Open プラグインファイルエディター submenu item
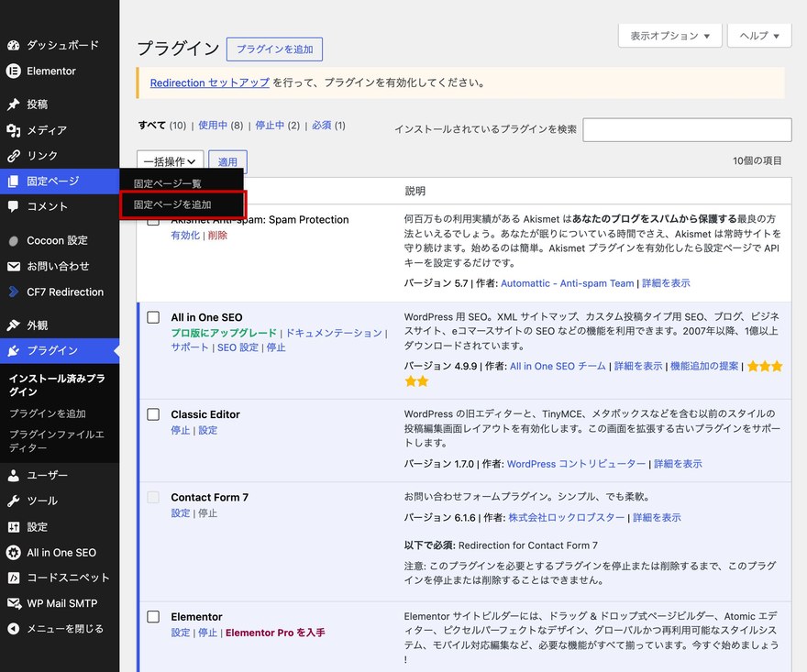807x672 pixels. click(x=57, y=441)
